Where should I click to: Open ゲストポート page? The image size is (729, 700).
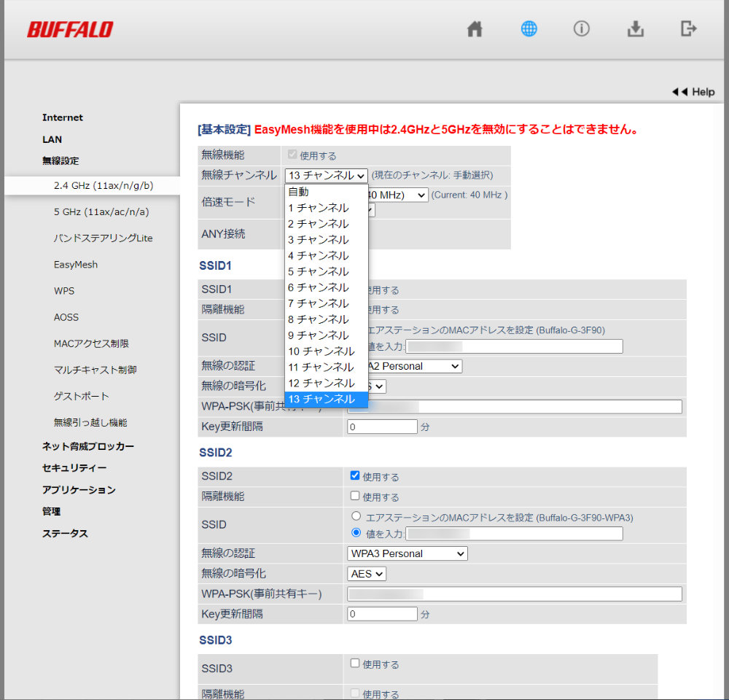(x=82, y=396)
